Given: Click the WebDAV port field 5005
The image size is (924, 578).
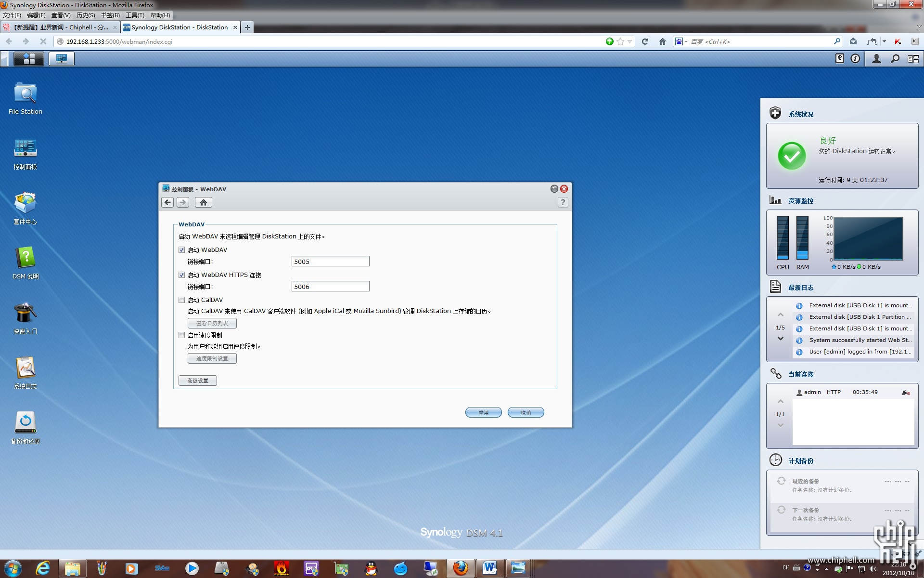Looking at the screenshot, I should (331, 261).
